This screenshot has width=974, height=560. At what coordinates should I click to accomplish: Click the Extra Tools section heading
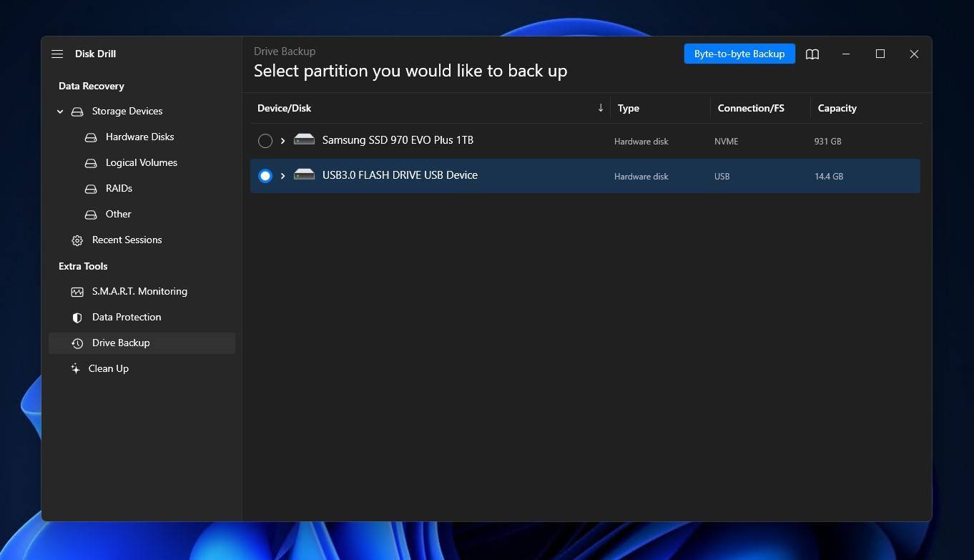coord(83,266)
